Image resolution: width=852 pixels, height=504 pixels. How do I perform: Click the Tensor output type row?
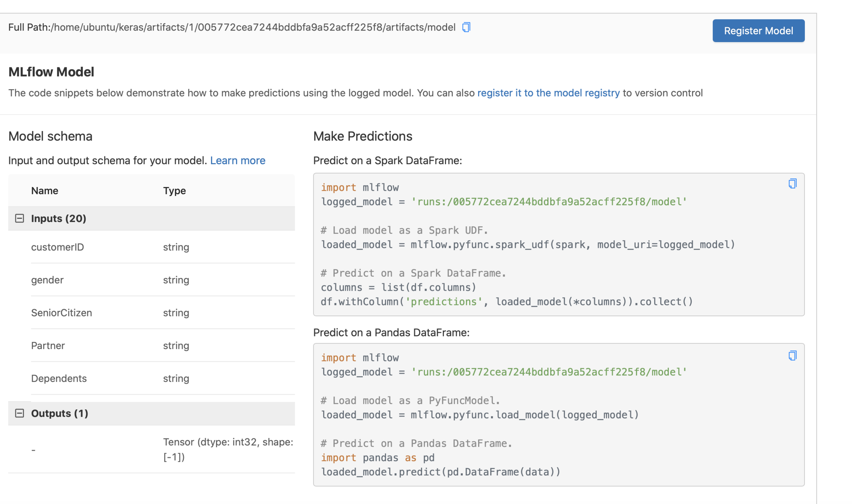click(227, 449)
